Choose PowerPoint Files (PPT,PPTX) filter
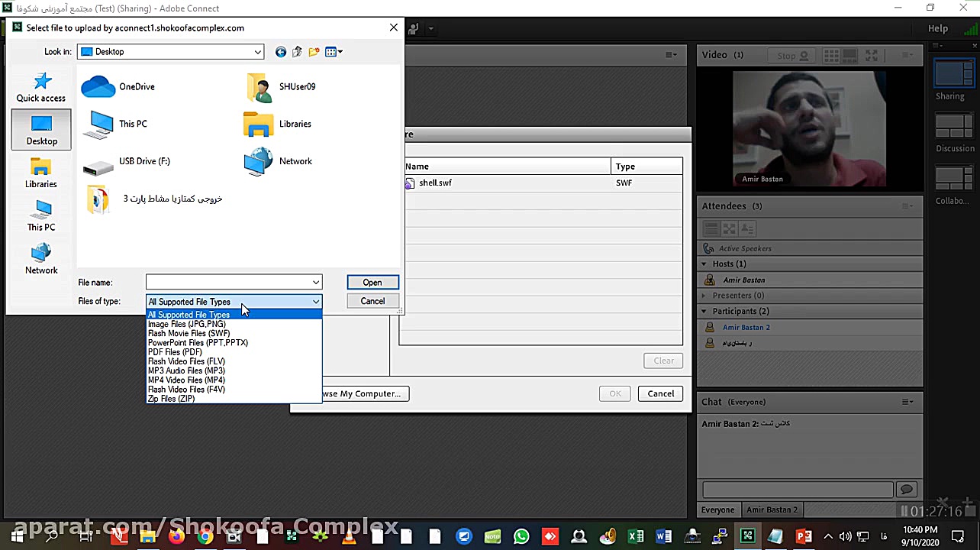Viewport: 980px width, 550px height. coord(234,342)
